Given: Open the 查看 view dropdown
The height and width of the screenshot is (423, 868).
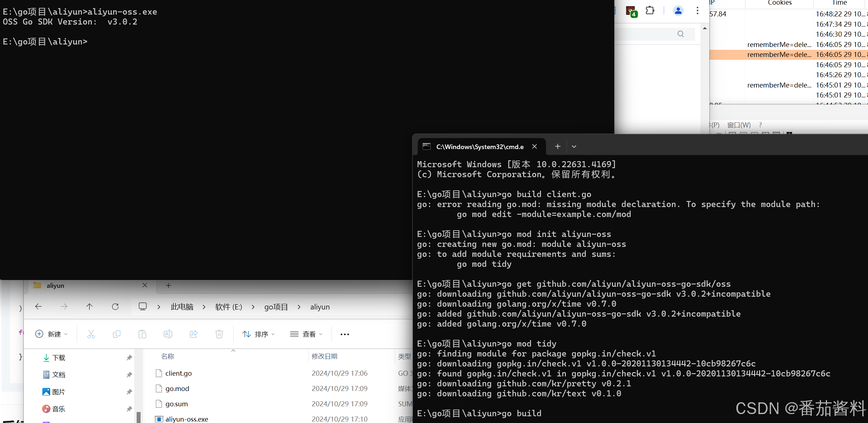Looking at the screenshot, I should tap(306, 334).
